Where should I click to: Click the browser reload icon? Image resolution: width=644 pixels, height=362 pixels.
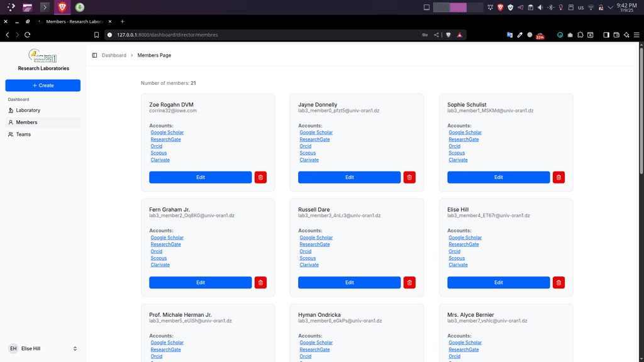pyautogui.click(x=27, y=35)
